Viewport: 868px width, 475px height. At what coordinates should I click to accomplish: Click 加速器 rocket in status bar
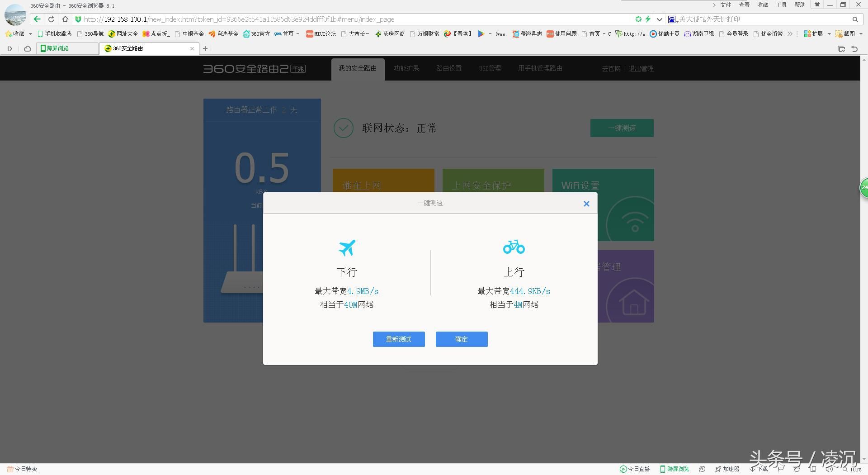tap(727, 469)
